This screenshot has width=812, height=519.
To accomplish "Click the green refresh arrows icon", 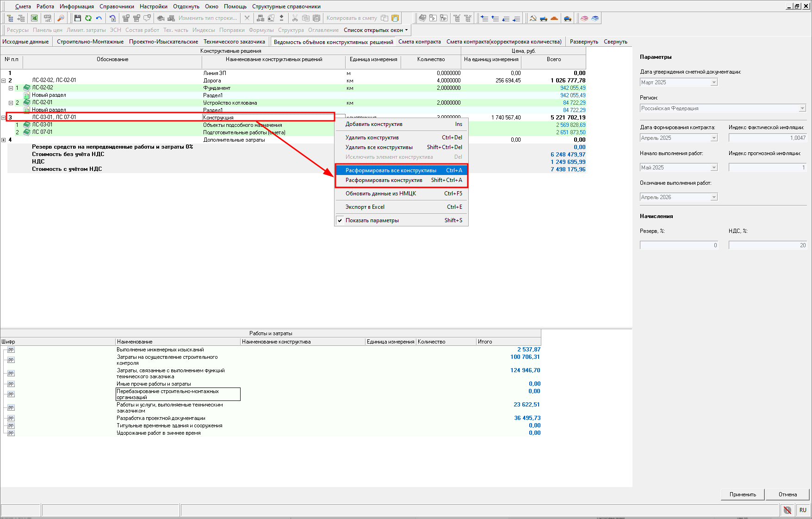I will (88, 18).
